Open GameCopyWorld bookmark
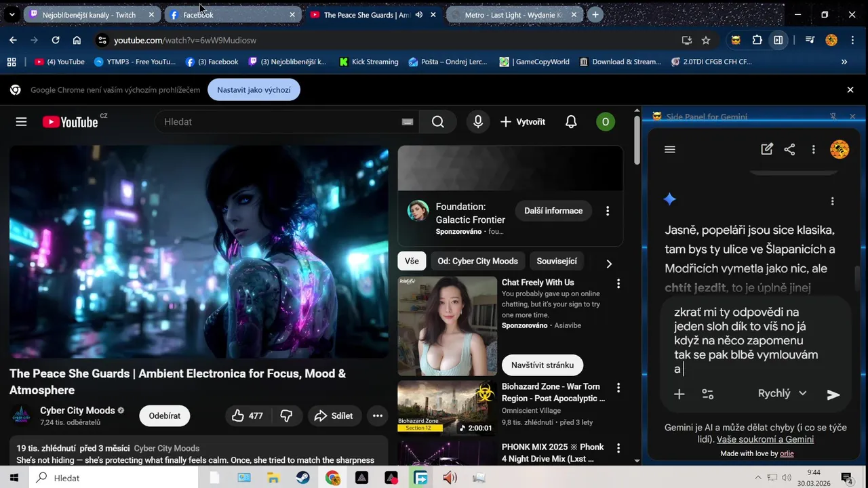Viewport: 868px width, 488px height. (x=534, y=62)
